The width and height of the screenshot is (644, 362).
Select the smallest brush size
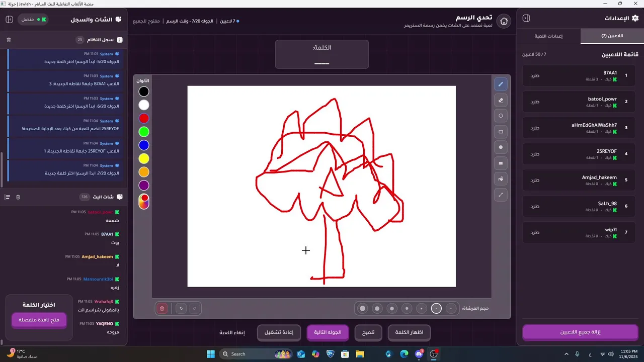452,308
